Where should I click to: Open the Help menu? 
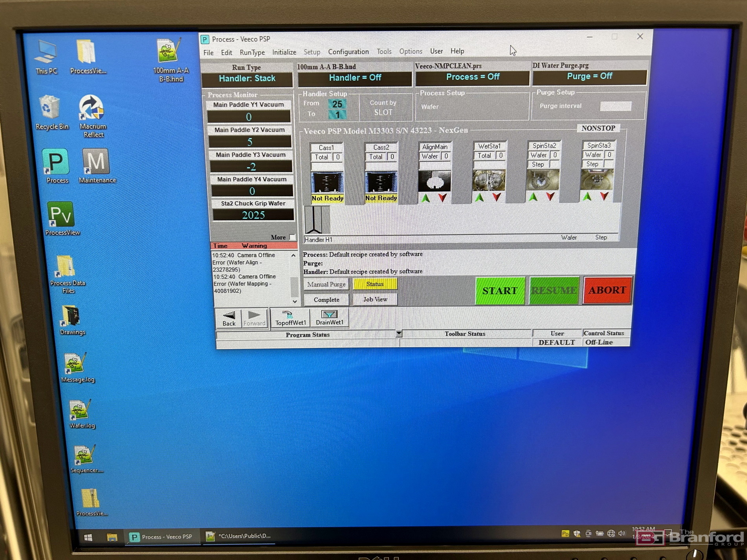[457, 51]
